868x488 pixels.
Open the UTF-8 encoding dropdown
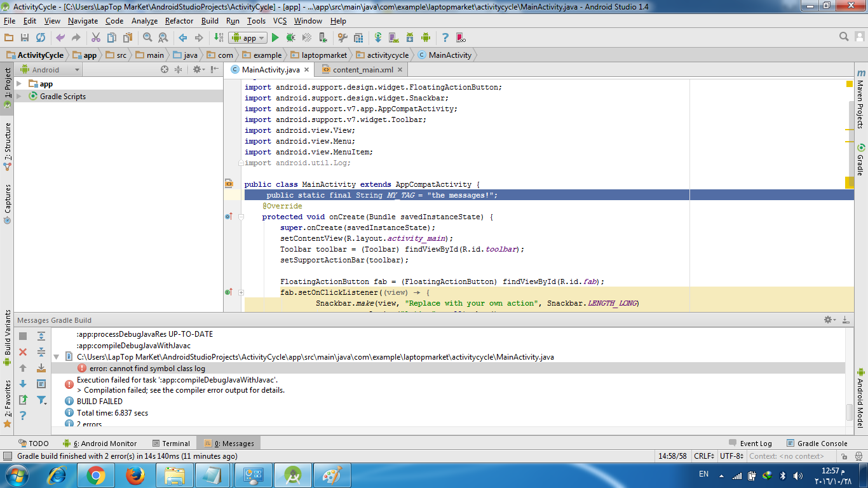[x=731, y=456]
